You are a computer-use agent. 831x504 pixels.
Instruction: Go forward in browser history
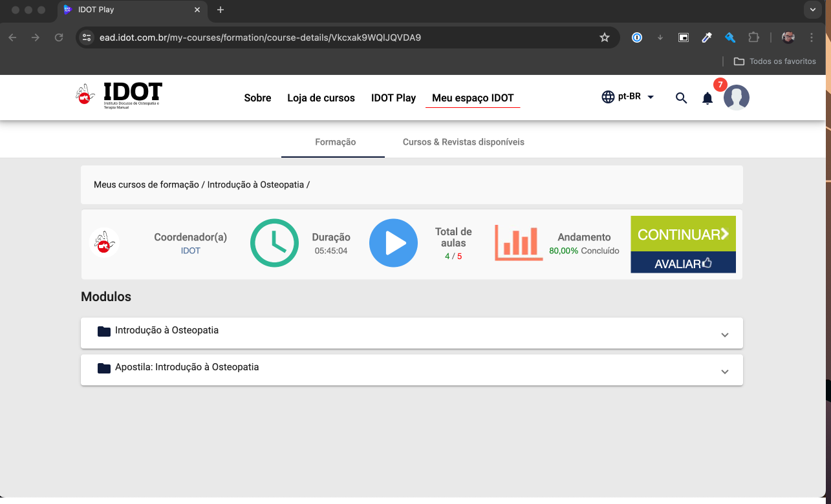coord(36,37)
